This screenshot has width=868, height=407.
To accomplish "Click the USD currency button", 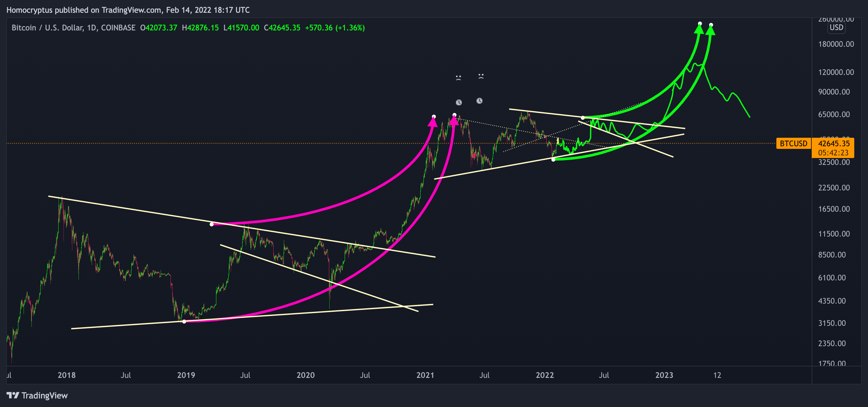I will [x=836, y=27].
